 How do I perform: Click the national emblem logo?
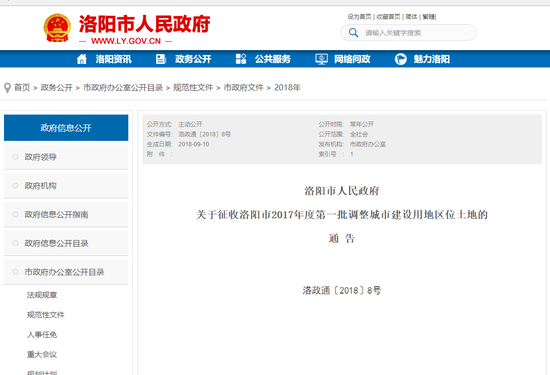[57, 28]
